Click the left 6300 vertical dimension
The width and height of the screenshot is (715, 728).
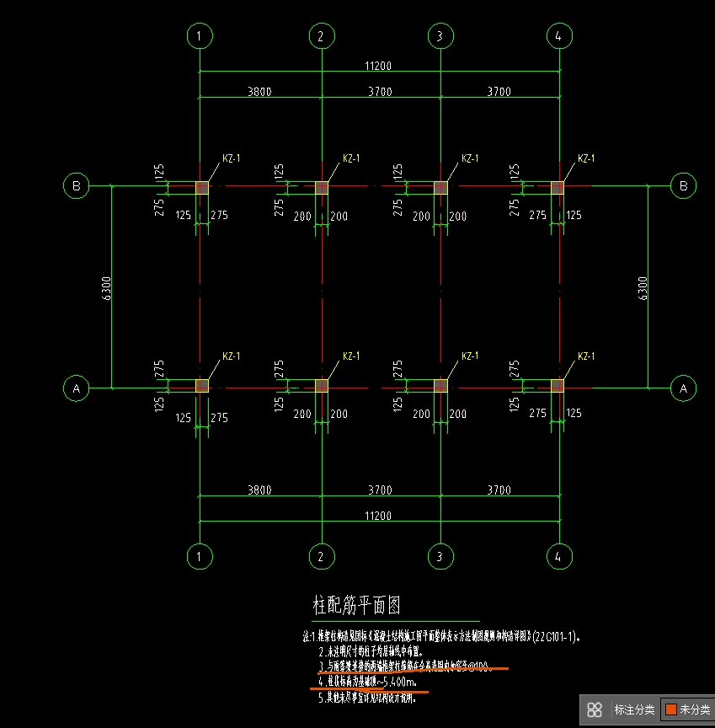[106, 288]
